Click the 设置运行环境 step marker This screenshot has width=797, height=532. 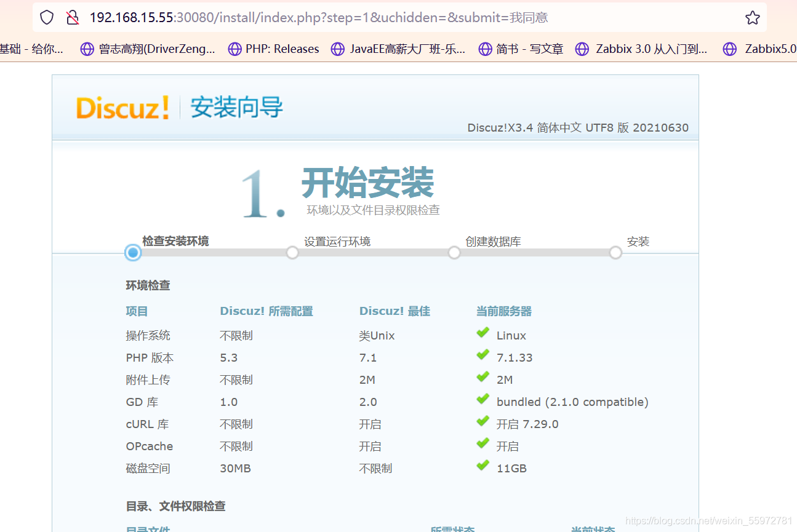point(292,253)
